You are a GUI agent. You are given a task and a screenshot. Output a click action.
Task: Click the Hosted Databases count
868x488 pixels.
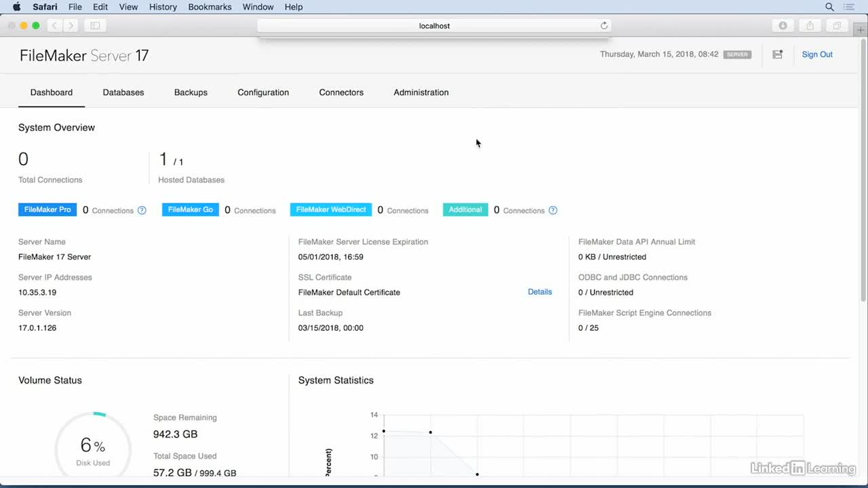171,160
